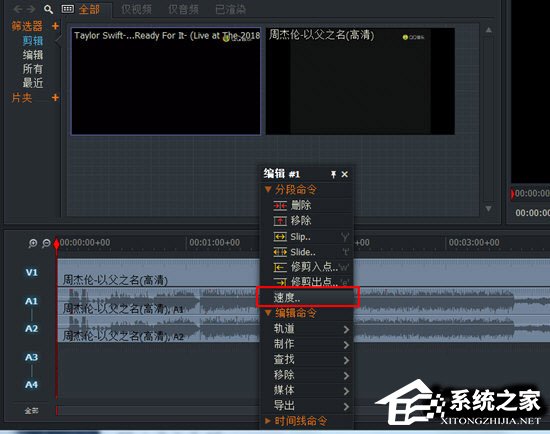
Task: Zoom out the timeline
Action: point(46,243)
